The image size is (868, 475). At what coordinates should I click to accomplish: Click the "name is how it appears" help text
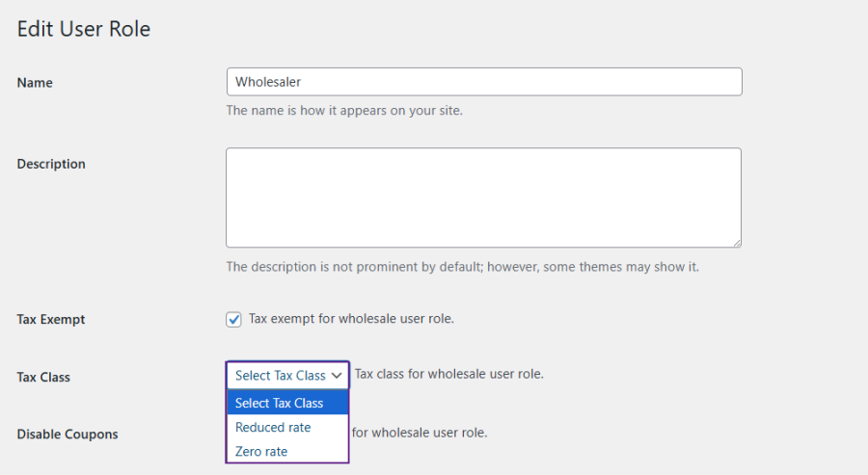pyautogui.click(x=344, y=110)
